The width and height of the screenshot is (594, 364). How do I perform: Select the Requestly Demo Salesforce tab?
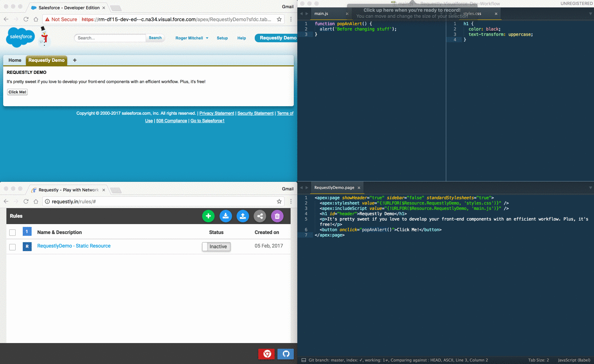47,60
